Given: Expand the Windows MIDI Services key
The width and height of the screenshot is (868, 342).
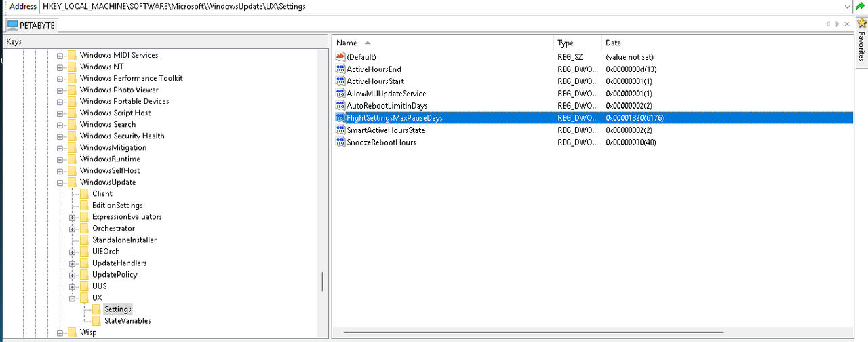Looking at the screenshot, I should point(60,56).
